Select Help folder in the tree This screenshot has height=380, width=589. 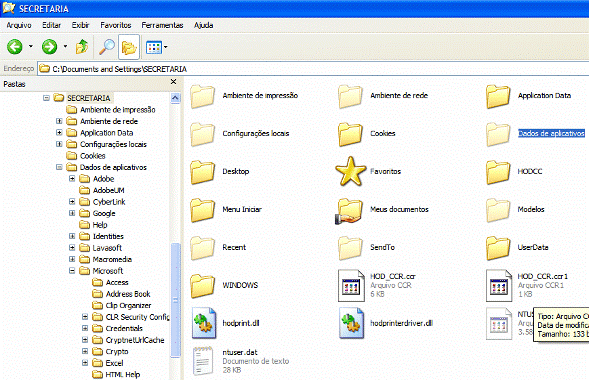[100, 225]
